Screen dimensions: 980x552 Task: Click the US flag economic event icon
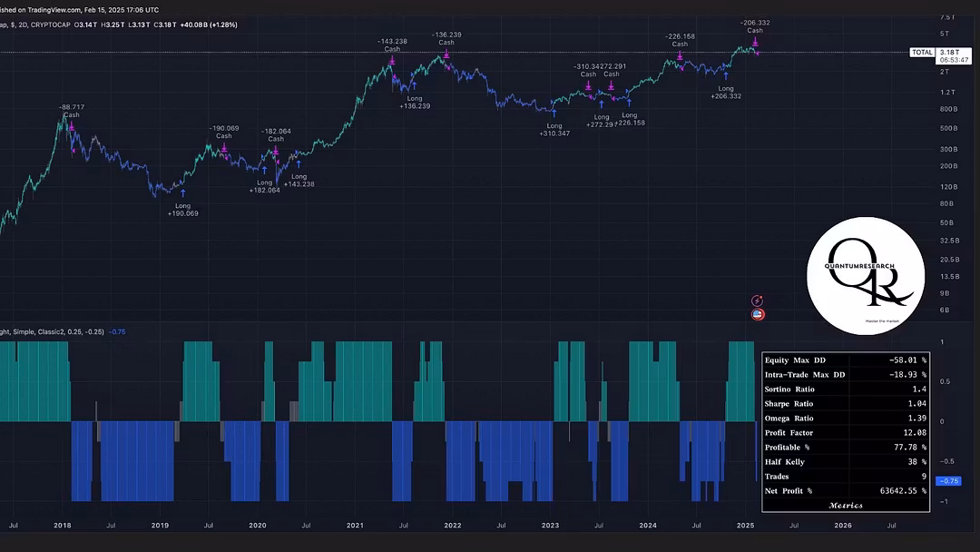(758, 314)
